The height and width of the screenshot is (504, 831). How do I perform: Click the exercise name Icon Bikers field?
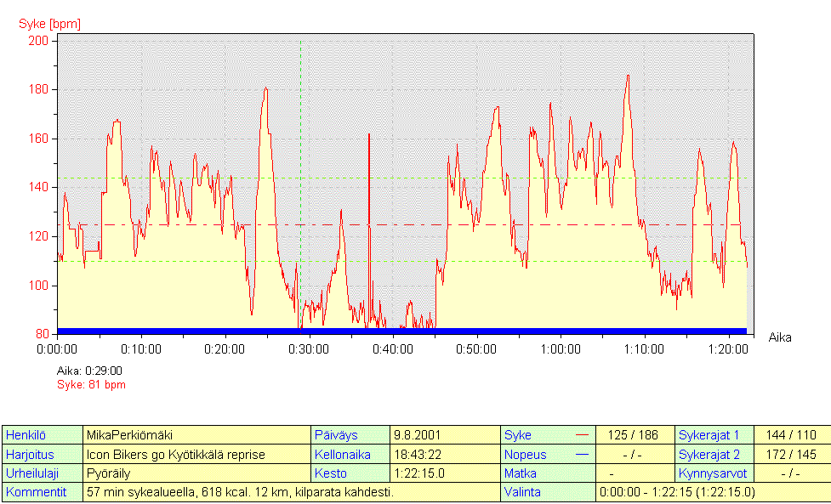point(175,454)
